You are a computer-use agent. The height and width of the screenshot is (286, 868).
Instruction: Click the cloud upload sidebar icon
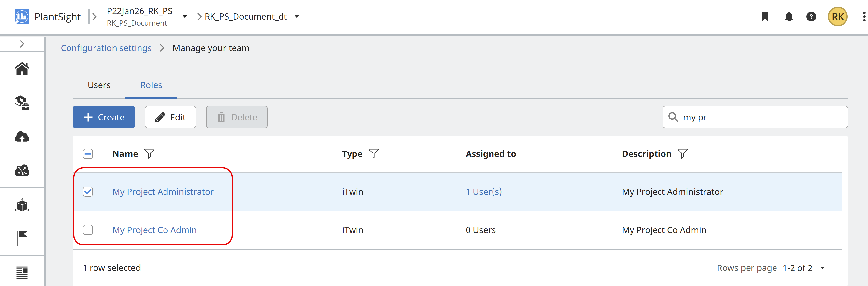coord(22,137)
